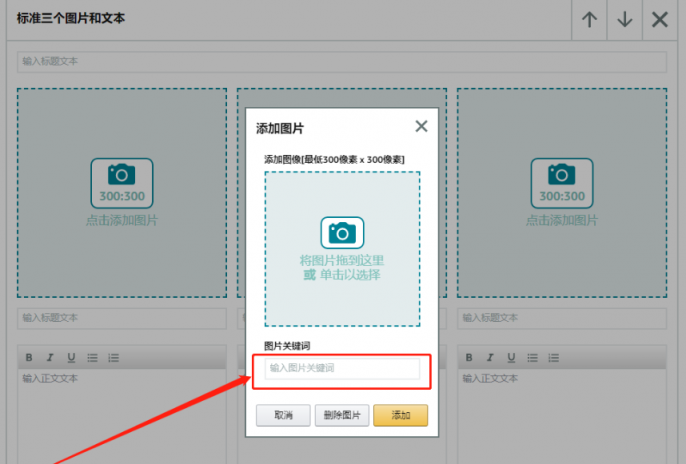Focus the 输入图片关键词 field

pos(342,368)
